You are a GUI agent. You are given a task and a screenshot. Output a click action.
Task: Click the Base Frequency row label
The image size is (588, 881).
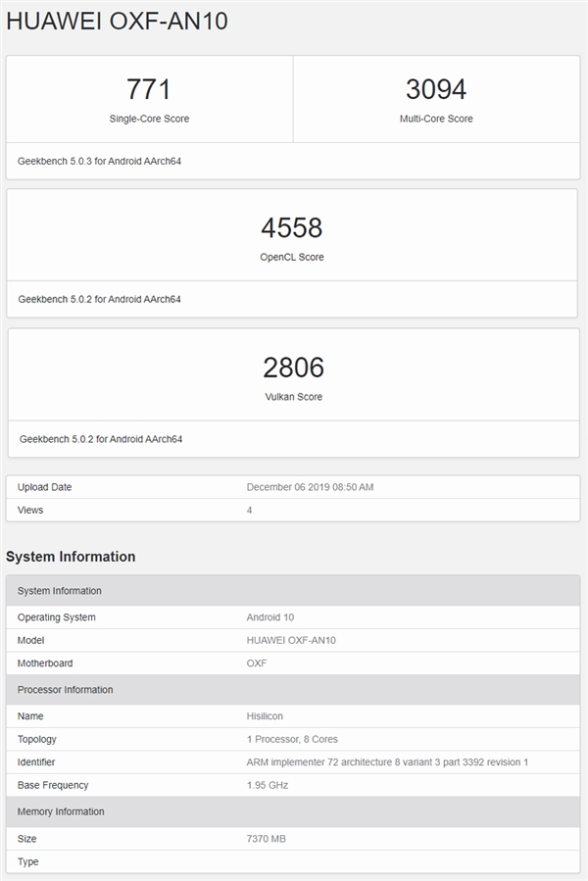pyautogui.click(x=53, y=785)
